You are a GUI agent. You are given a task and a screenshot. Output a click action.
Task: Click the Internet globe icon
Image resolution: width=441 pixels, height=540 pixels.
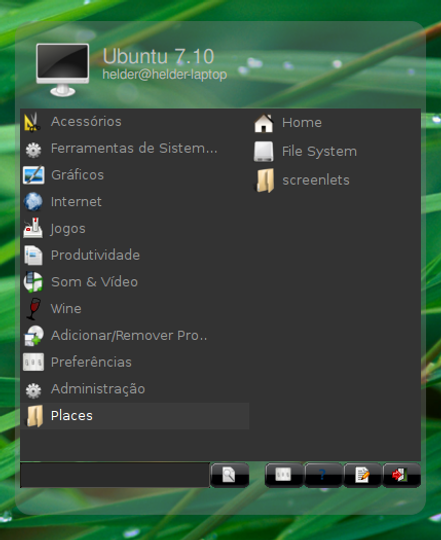[x=33, y=202]
